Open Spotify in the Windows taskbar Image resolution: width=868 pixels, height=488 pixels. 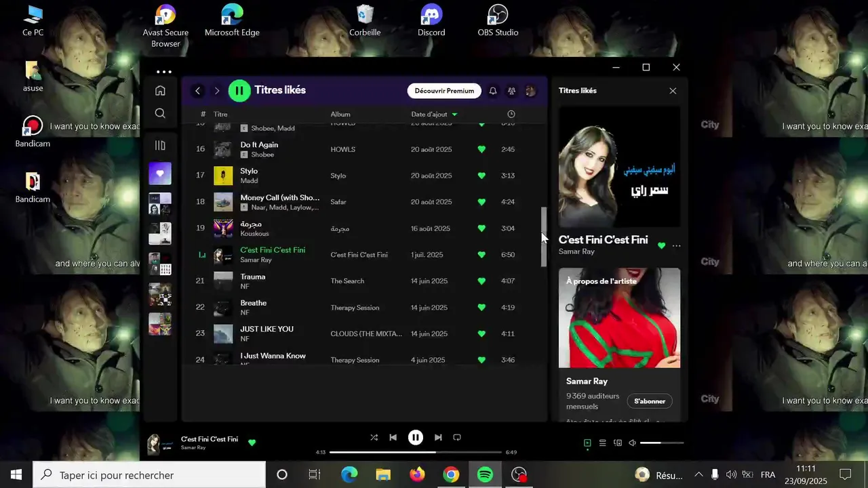(x=485, y=475)
